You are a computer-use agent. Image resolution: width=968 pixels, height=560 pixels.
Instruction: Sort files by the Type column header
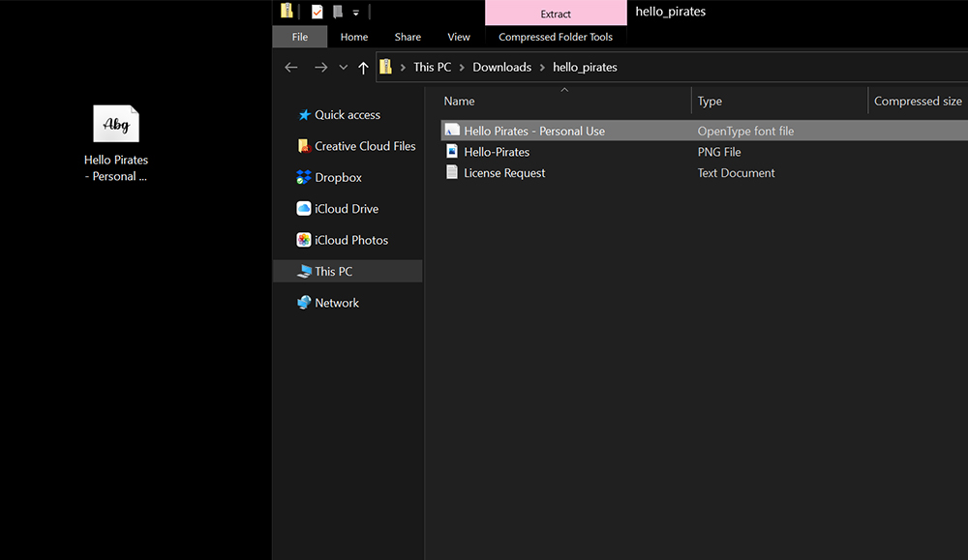click(x=710, y=102)
